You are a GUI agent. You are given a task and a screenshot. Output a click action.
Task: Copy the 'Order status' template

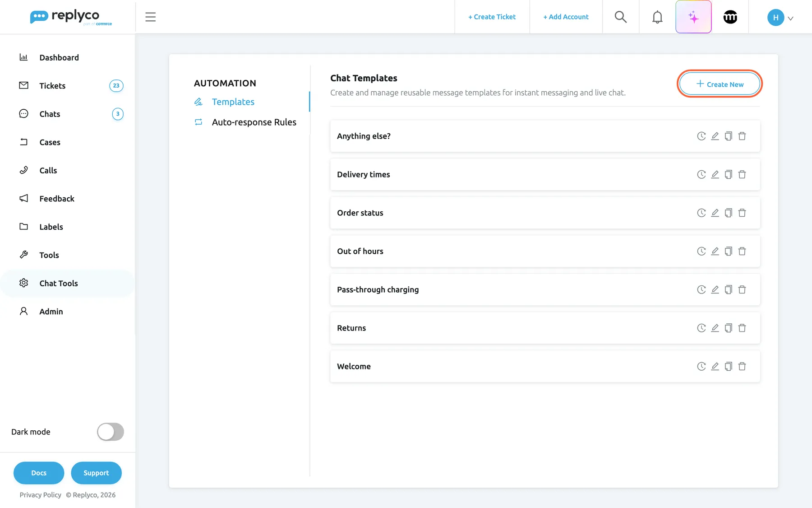729,213
